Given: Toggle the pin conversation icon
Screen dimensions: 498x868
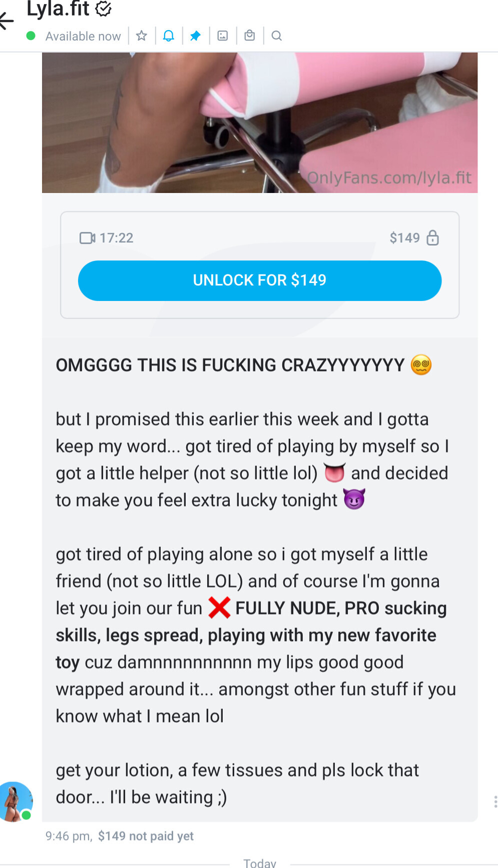Looking at the screenshot, I should click(196, 35).
